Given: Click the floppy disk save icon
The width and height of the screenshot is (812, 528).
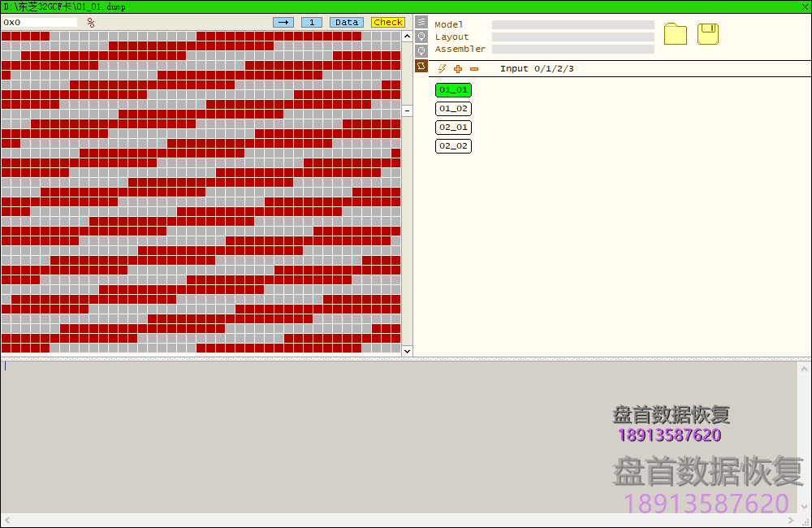Looking at the screenshot, I should coord(708,34).
